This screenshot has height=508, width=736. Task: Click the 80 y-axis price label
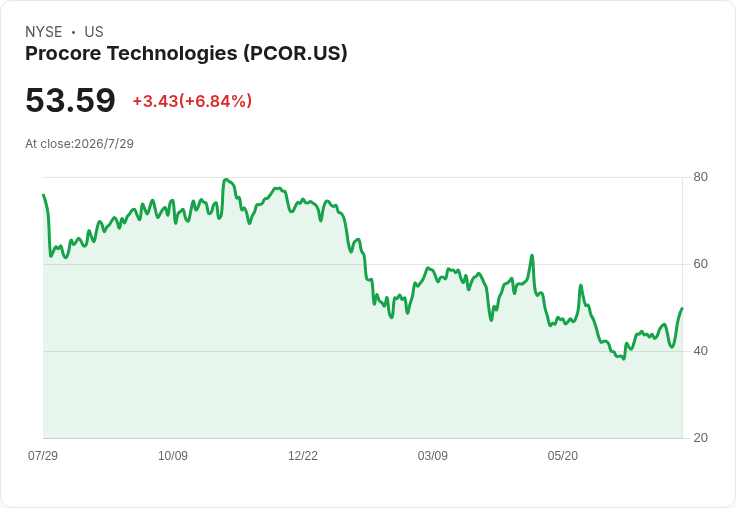point(700,177)
